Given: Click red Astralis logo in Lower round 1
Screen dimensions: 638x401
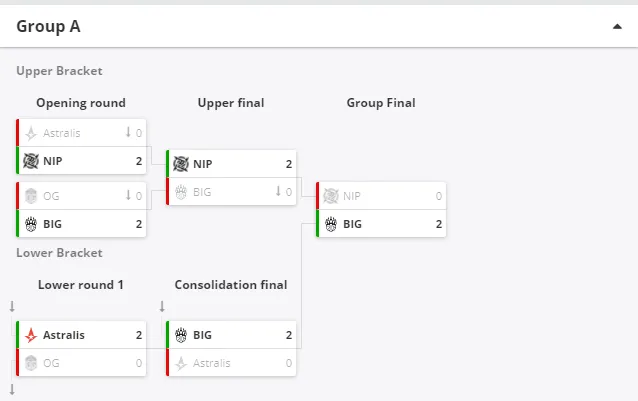Looking at the screenshot, I should tap(31, 335).
